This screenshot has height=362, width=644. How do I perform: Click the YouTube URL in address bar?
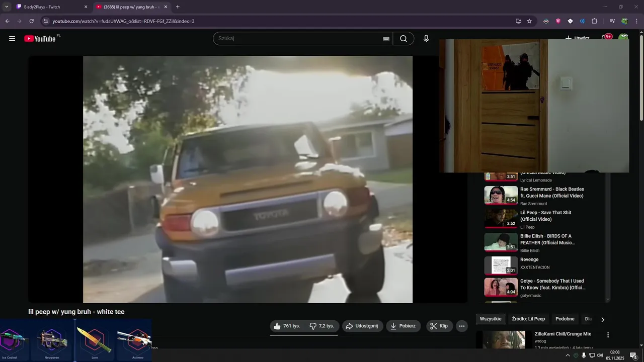click(x=123, y=21)
